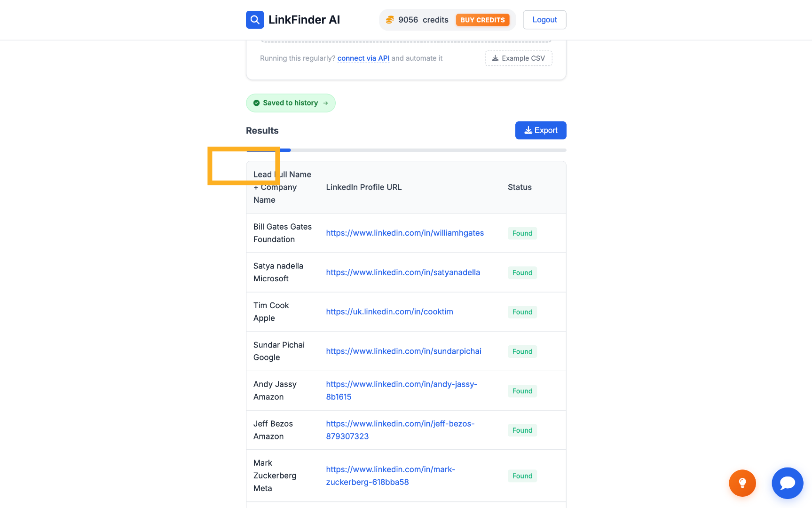The image size is (812, 508).
Task: Click the BUY CREDITS button
Action: [x=483, y=20]
